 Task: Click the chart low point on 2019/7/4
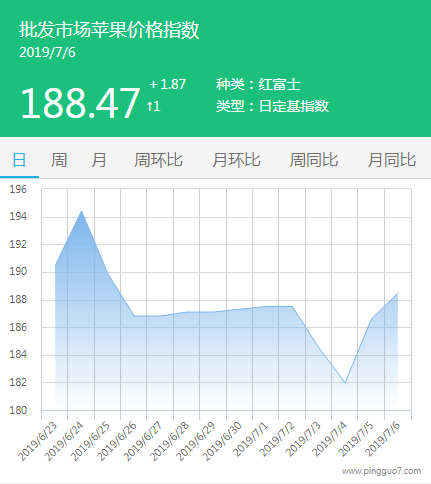[345, 382]
